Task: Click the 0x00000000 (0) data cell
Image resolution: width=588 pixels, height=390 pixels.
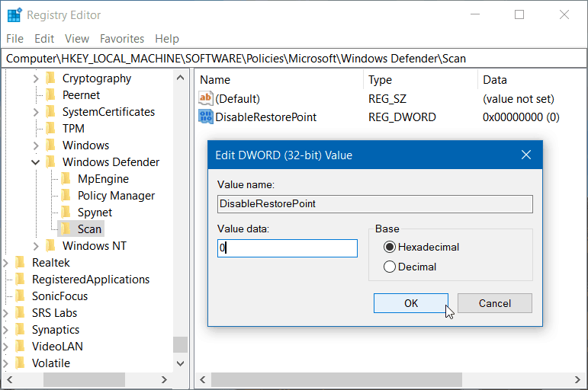Action: (521, 117)
